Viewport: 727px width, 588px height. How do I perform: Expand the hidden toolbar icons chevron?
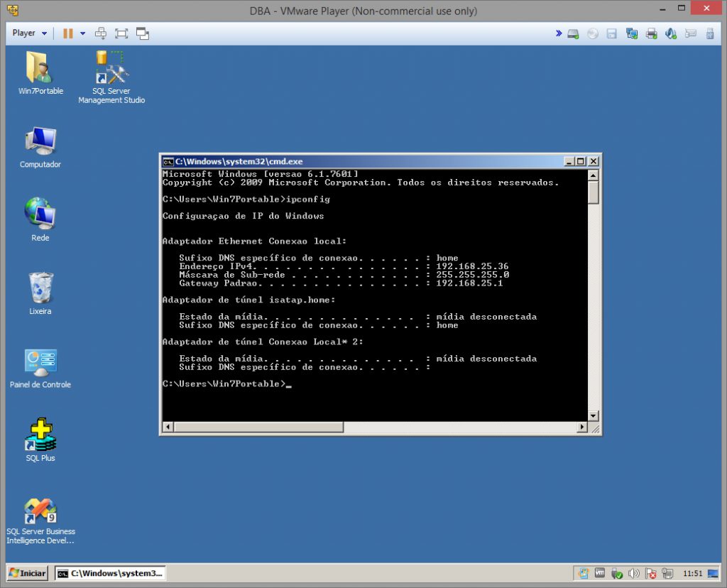coord(559,33)
